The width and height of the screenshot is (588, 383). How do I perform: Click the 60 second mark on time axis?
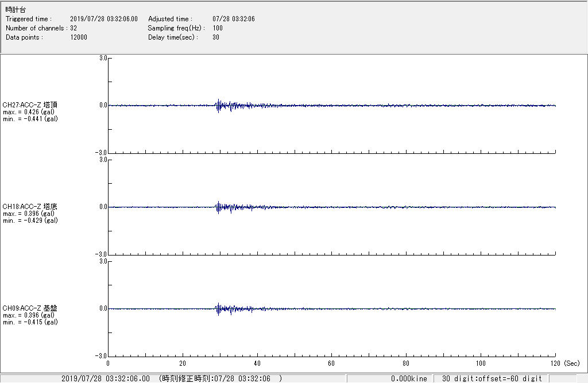331,363
